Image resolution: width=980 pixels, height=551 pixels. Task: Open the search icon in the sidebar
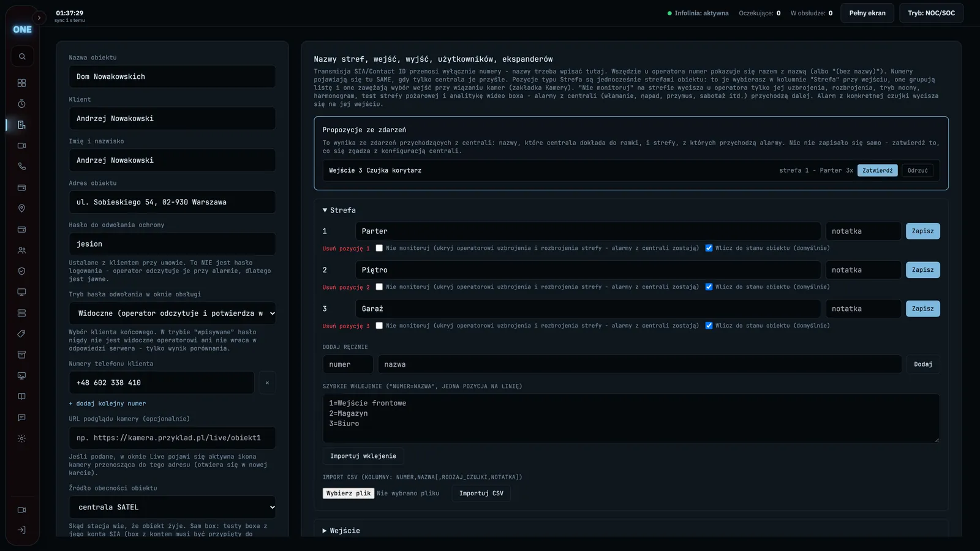(22, 56)
